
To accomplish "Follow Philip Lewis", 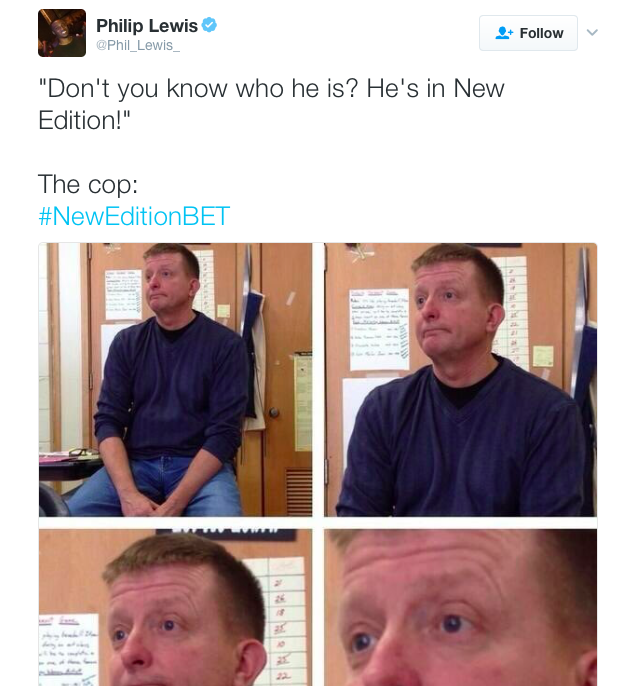I will pyautogui.click(x=528, y=33).
